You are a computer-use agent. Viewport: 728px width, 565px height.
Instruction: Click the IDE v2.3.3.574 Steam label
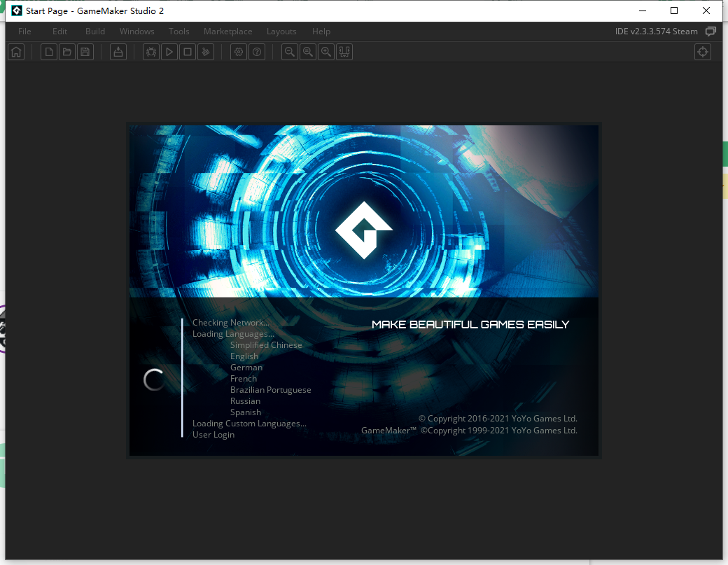(656, 31)
